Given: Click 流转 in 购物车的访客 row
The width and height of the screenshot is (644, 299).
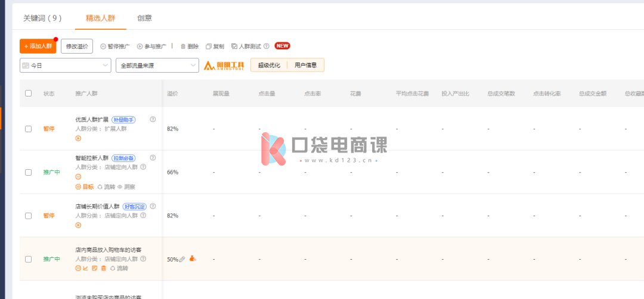Looking at the screenshot, I should [119, 268].
